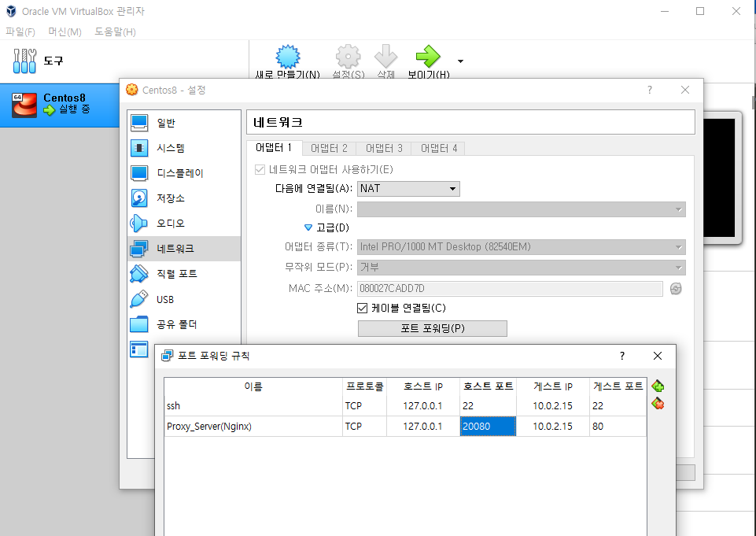The width and height of the screenshot is (756, 536).
Task: Collapse the Advanced (고급) section
Action: (x=308, y=227)
